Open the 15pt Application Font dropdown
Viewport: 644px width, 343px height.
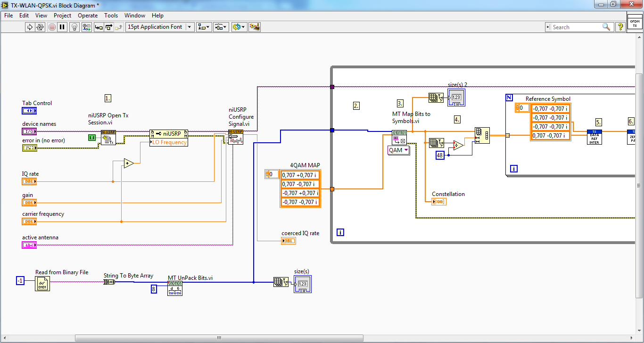tap(160, 27)
